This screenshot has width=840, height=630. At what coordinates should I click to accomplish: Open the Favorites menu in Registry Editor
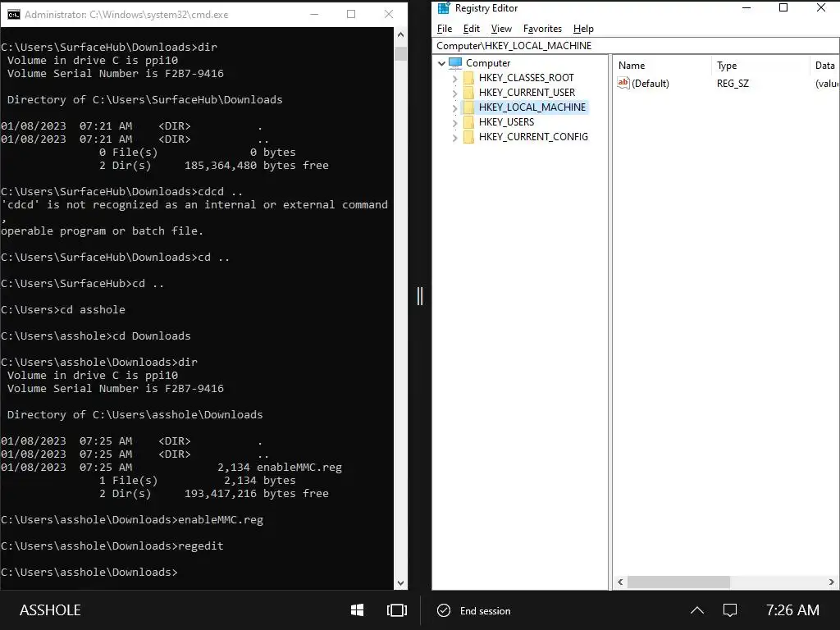click(543, 29)
